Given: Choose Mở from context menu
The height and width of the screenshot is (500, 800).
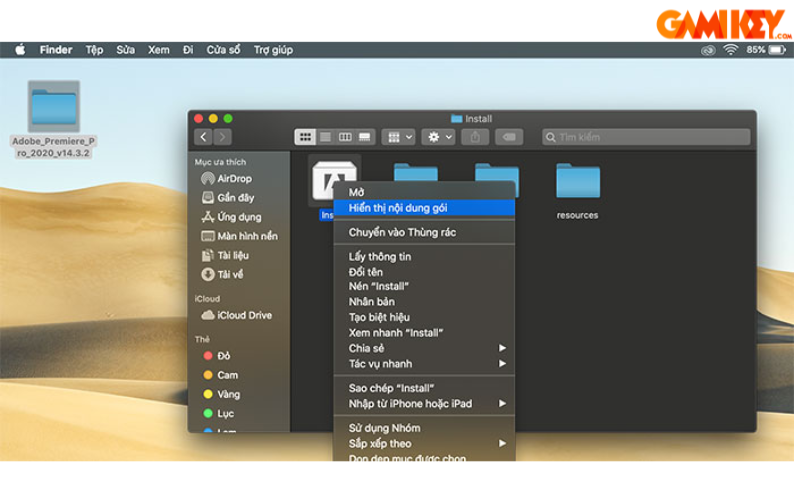Looking at the screenshot, I should [424, 192].
